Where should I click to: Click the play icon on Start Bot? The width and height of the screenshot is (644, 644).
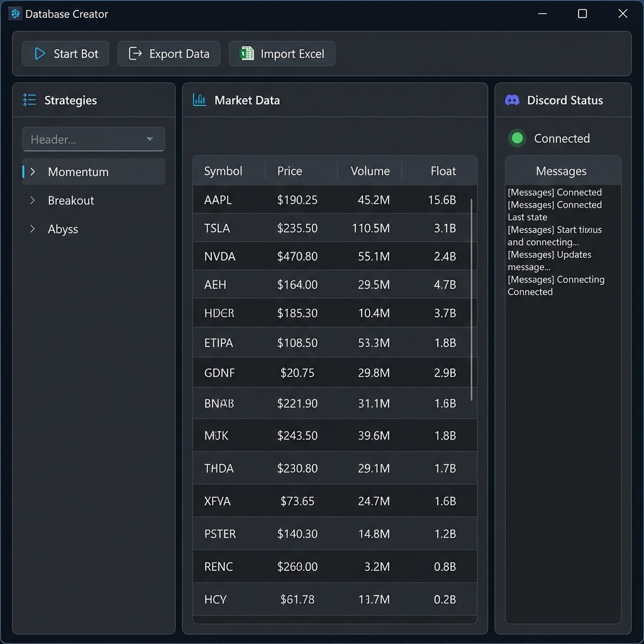tap(40, 54)
